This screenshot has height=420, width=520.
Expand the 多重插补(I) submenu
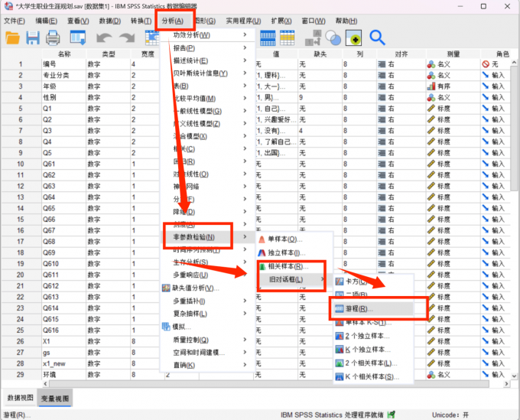pyautogui.click(x=245, y=301)
